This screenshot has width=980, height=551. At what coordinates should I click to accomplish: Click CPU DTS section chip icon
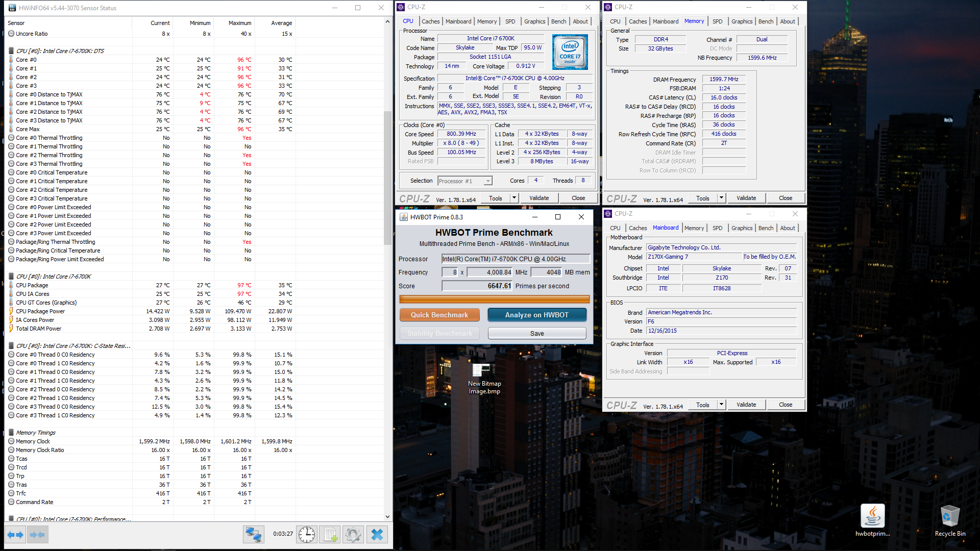11,51
